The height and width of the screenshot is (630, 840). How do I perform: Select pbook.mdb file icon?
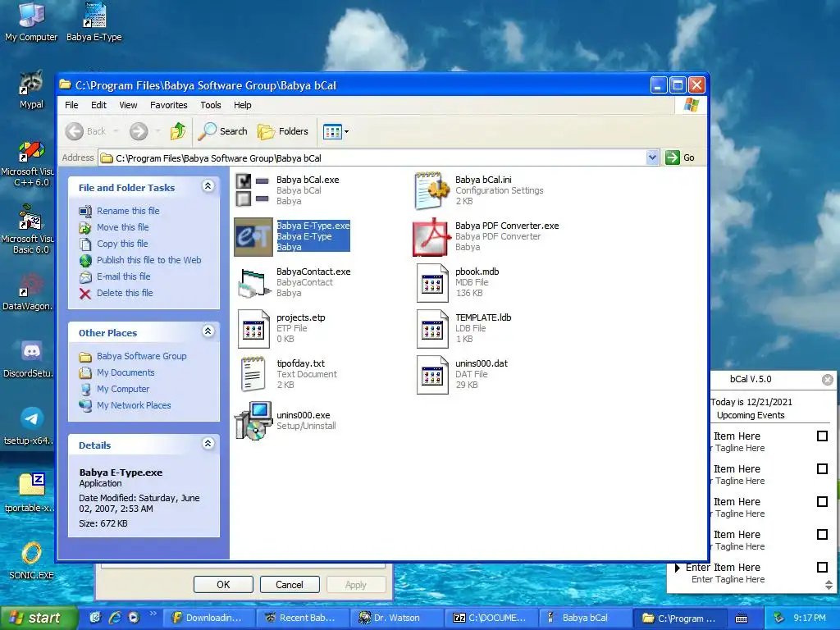pos(432,282)
